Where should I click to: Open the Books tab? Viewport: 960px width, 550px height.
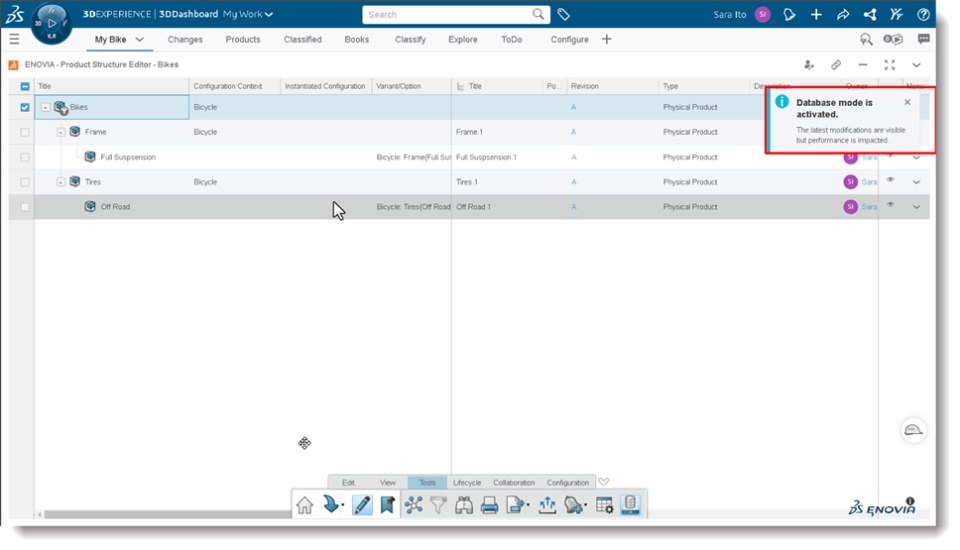click(x=356, y=39)
